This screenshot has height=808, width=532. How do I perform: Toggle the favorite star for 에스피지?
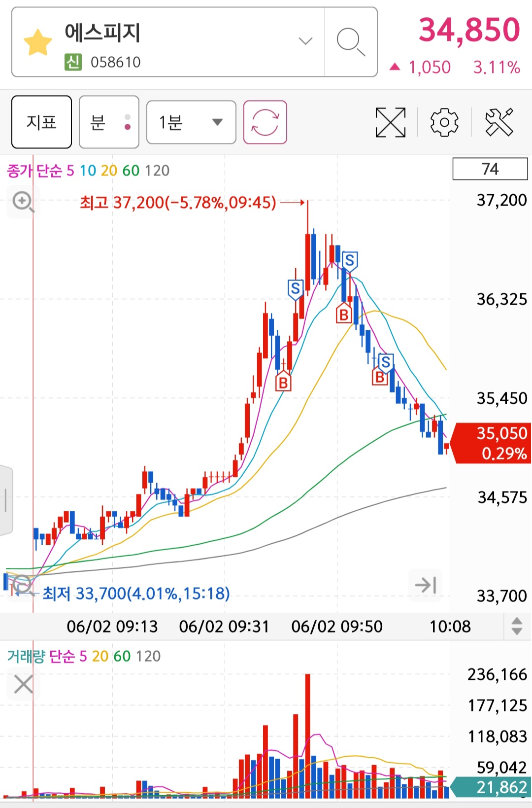[x=38, y=42]
